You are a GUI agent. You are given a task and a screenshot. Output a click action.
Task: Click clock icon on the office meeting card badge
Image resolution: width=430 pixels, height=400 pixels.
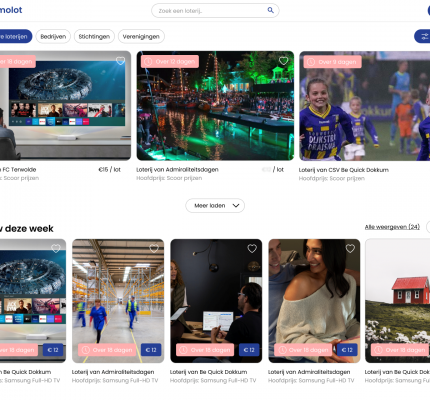[183, 350]
